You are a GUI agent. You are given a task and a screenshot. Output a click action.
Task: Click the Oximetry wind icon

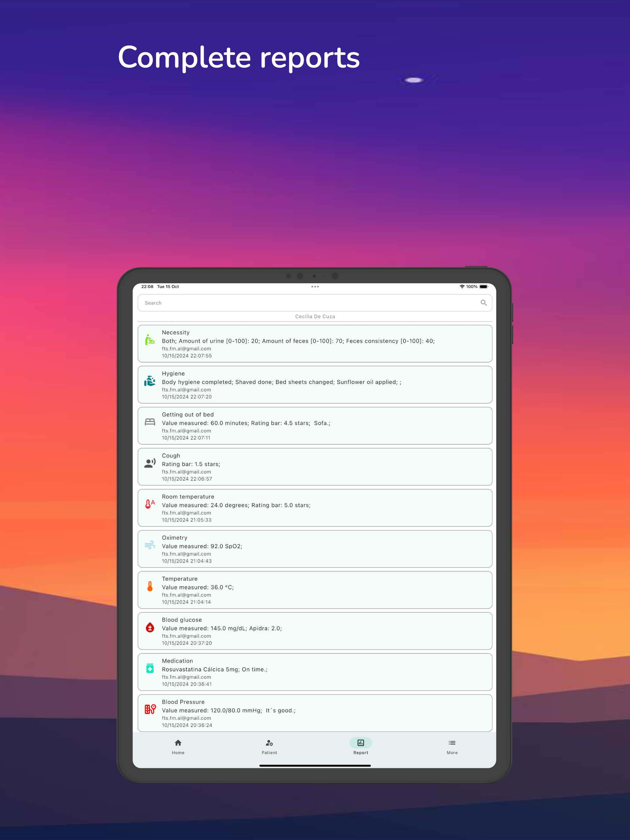(150, 545)
